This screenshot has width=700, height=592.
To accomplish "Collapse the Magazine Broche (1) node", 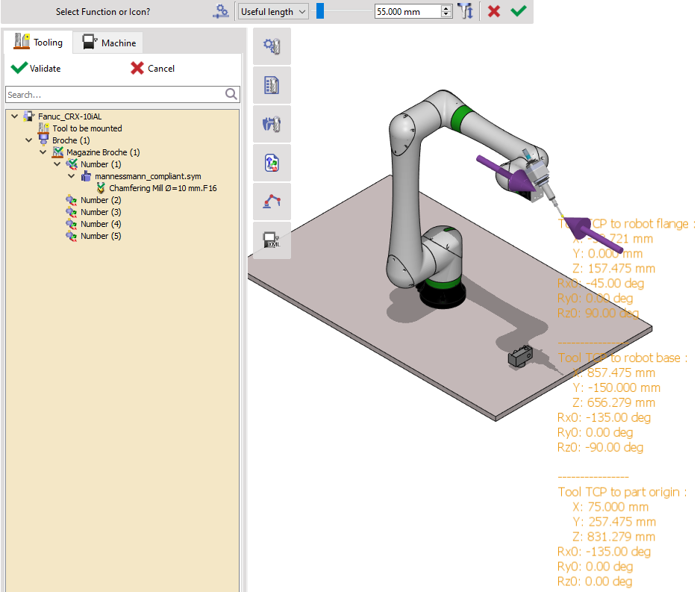I will click(x=43, y=152).
